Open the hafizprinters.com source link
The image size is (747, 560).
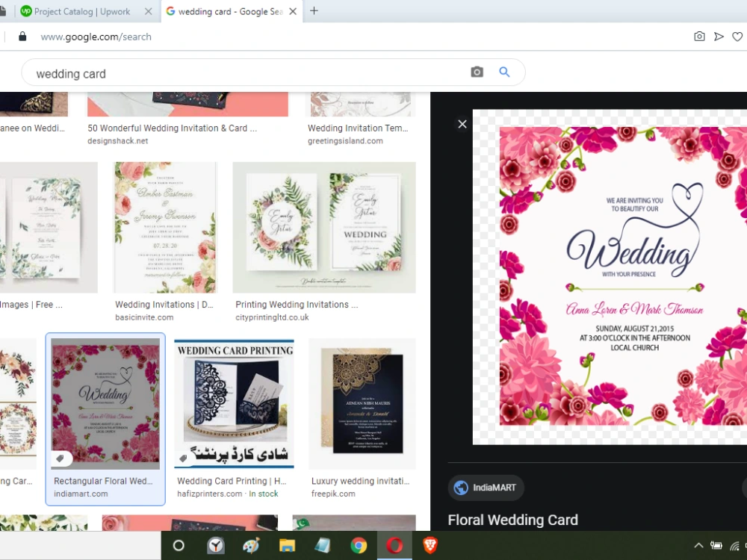coord(209,494)
